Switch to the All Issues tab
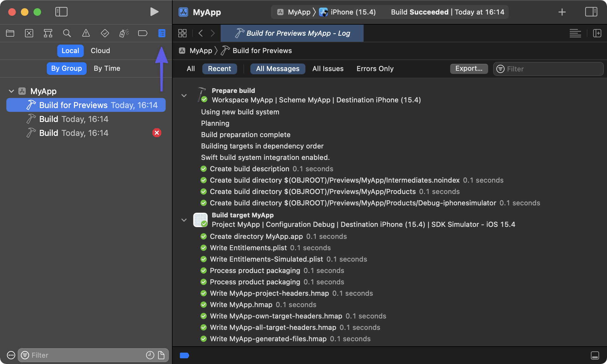This screenshot has height=364, width=607. click(328, 69)
